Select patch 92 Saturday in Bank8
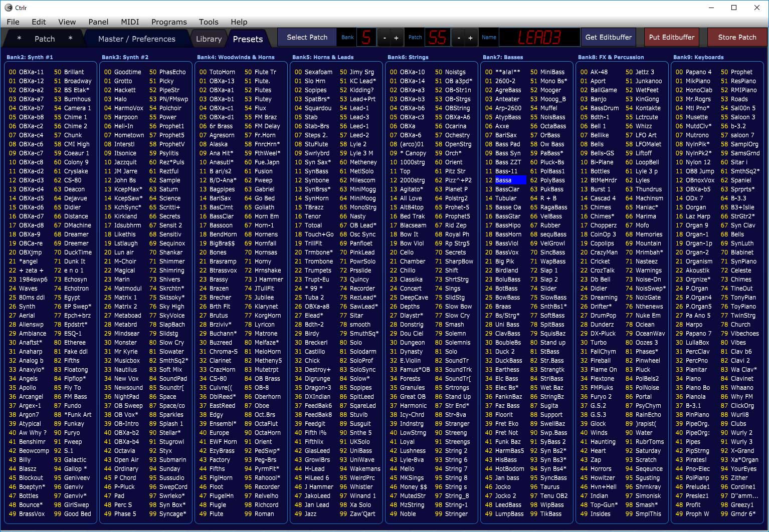Image resolution: width=769 pixels, height=532 pixels. 643,451
